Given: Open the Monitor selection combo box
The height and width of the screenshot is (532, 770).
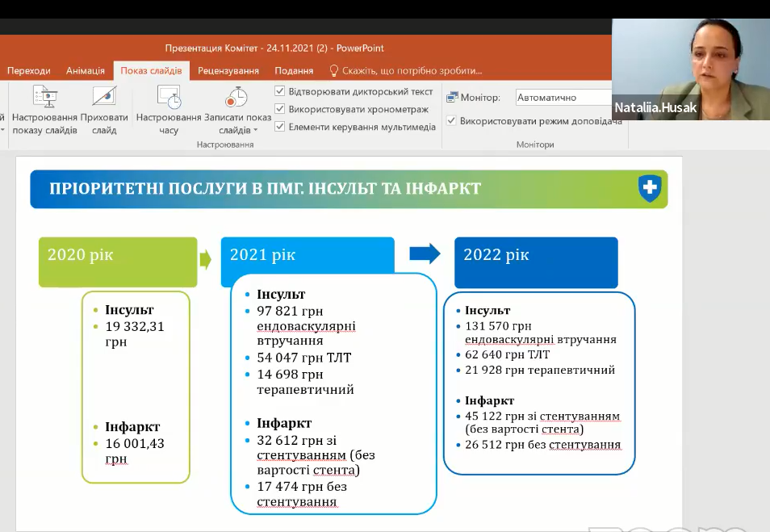Looking at the screenshot, I should pyautogui.click(x=563, y=98).
